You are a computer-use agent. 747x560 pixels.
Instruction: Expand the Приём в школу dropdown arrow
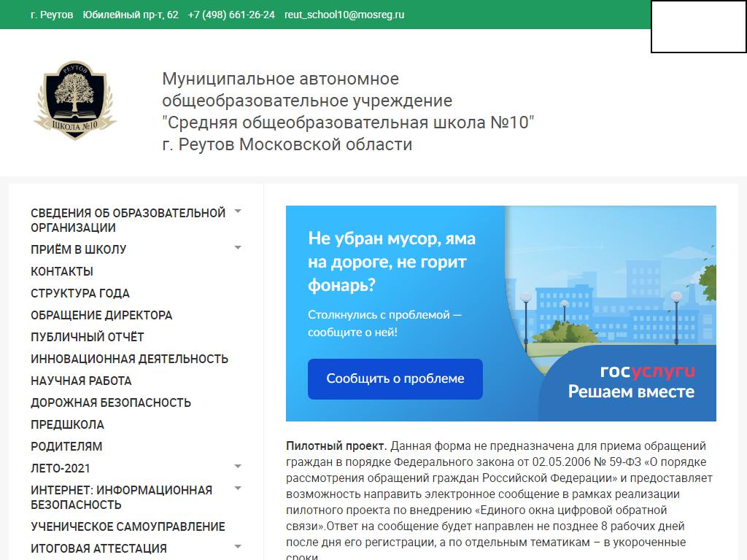tap(238, 249)
